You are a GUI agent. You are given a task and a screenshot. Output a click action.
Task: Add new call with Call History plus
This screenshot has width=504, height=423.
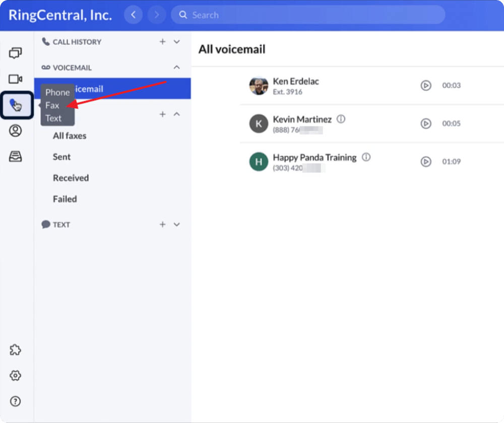[163, 42]
